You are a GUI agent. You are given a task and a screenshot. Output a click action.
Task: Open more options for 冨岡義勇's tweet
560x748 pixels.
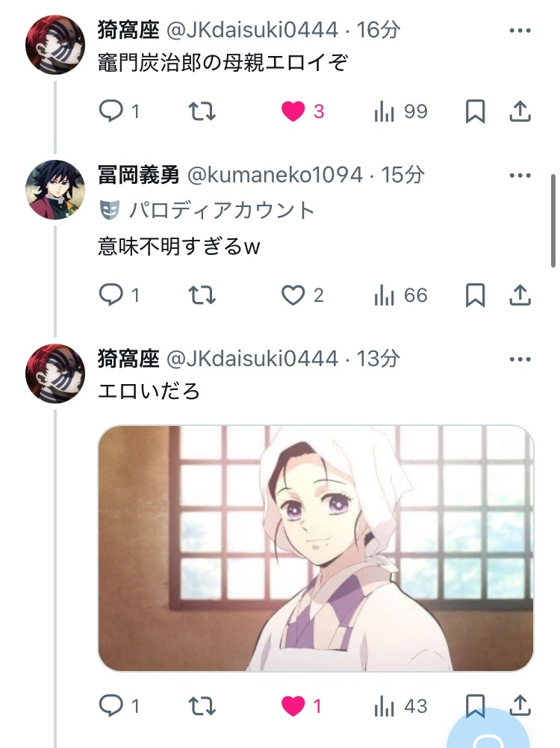pos(520,176)
